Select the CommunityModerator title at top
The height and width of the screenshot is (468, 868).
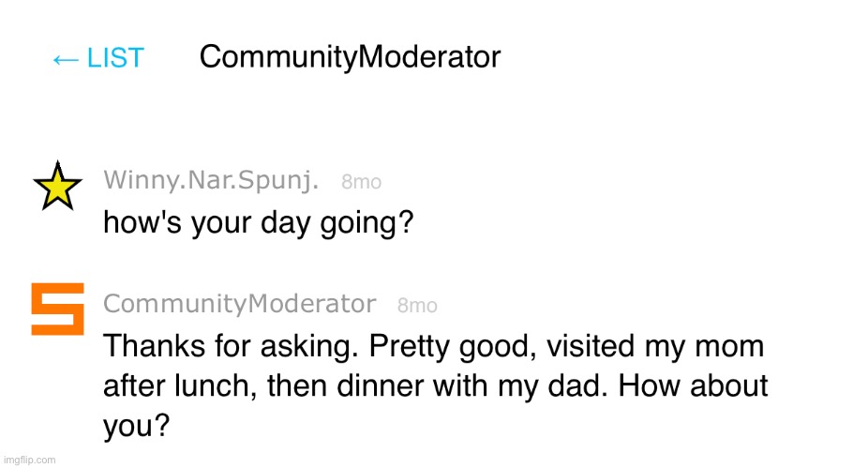coord(350,57)
